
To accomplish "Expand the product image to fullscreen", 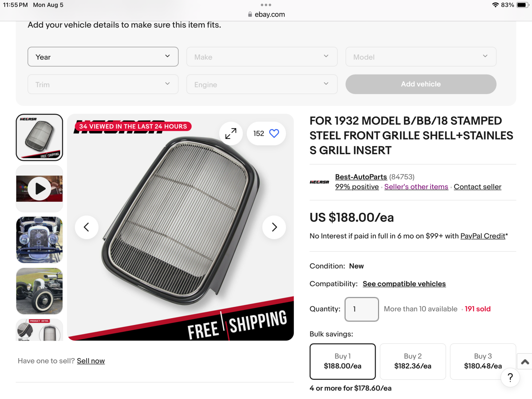I will pyautogui.click(x=231, y=134).
